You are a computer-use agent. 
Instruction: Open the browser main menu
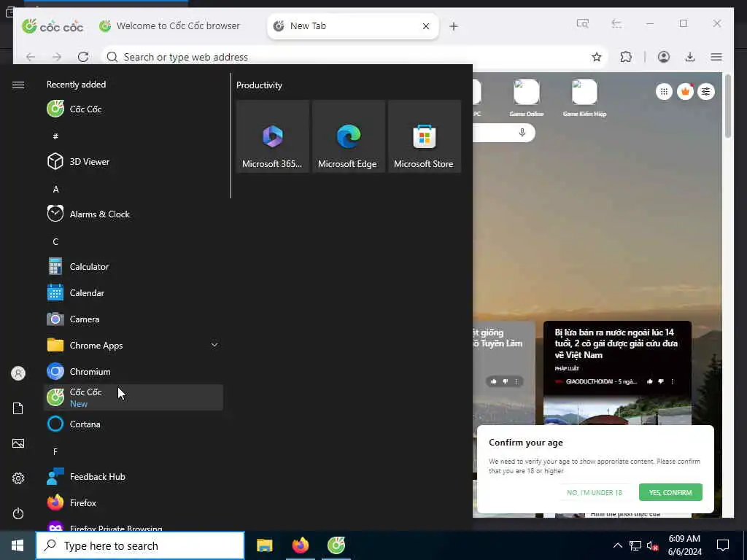[716, 57]
